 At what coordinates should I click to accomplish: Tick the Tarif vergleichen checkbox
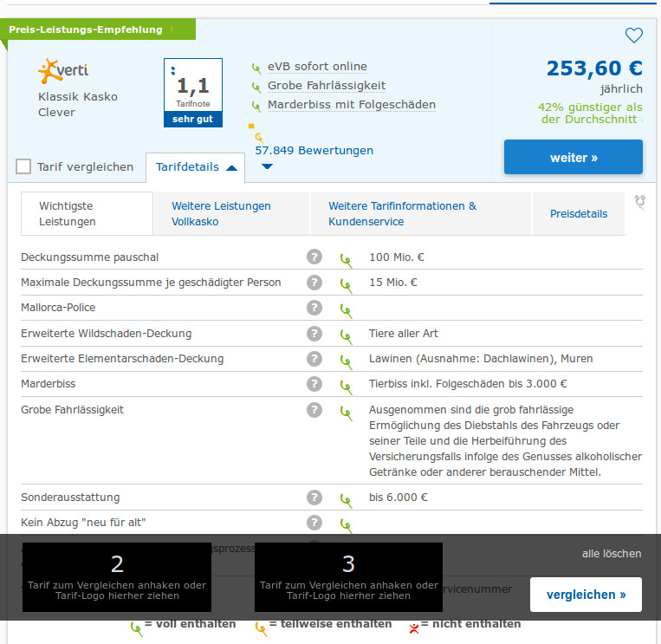pyautogui.click(x=23, y=166)
